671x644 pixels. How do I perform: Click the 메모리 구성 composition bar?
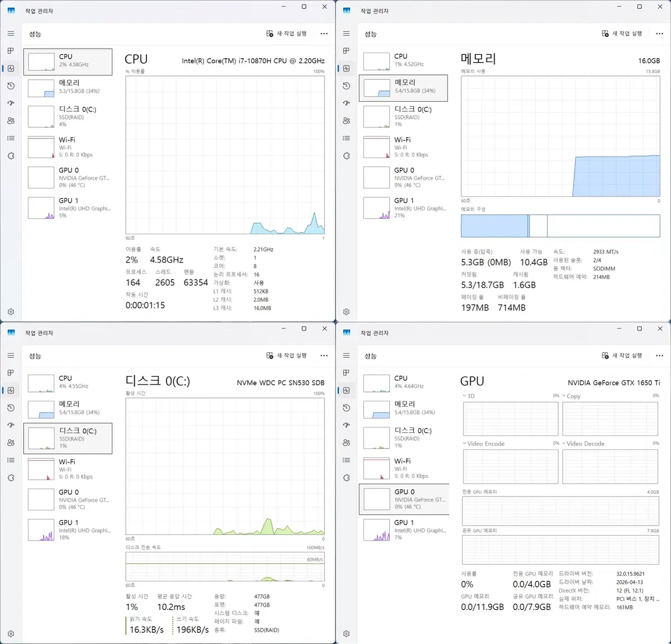(560, 226)
